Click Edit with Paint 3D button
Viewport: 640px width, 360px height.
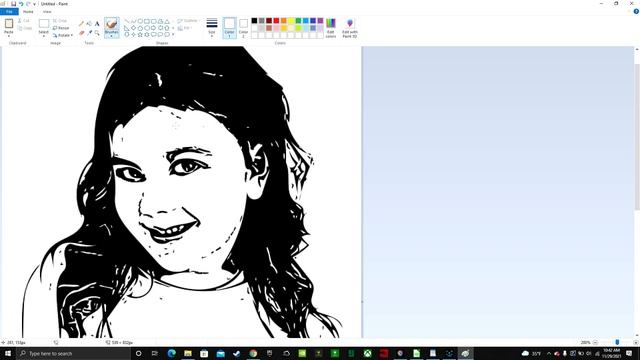pos(350,28)
